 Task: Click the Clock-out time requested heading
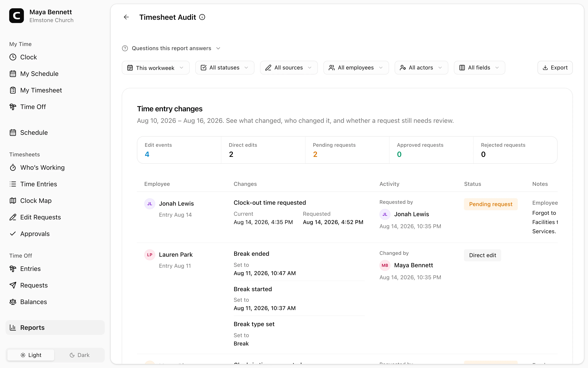[270, 203]
